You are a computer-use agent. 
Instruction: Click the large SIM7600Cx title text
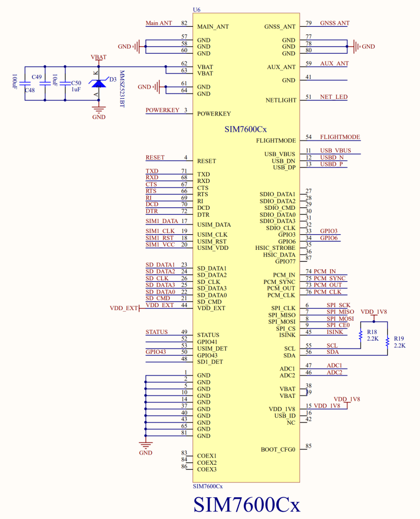pyautogui.click(x=246, y=505)
